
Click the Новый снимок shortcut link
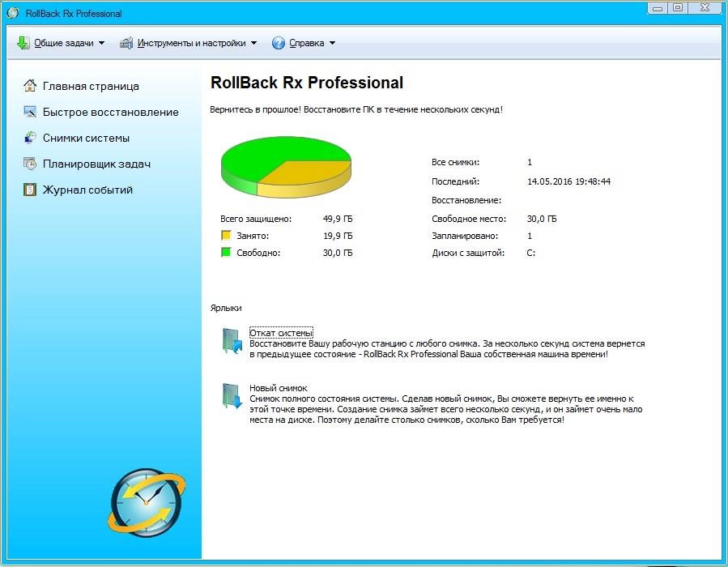click(x=278, y=388)
